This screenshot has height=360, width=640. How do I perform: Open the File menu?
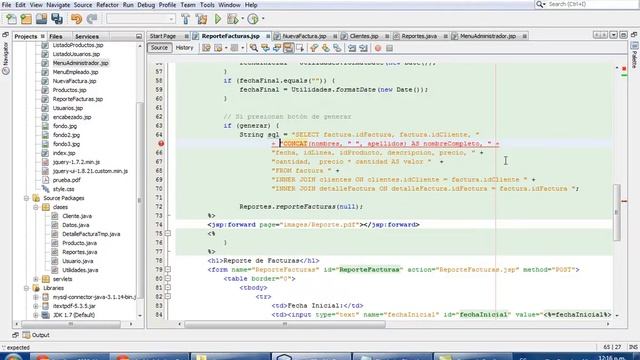6,5
